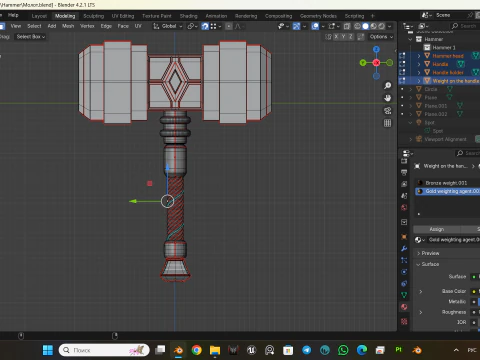Open the Zoom viewport gizmo
The image size is (480, 360).
coord(387,86)
